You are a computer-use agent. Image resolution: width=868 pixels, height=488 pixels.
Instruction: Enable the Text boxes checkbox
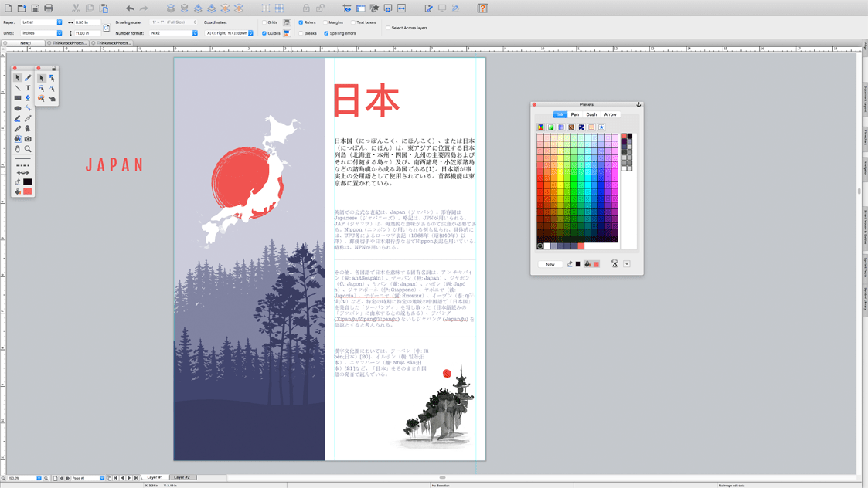pos(353,22)
